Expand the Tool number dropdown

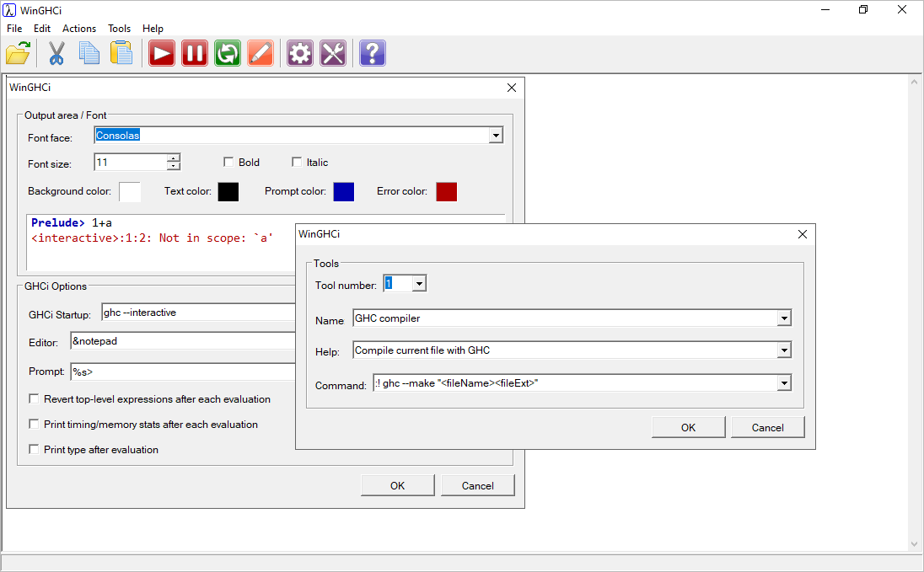418,283
